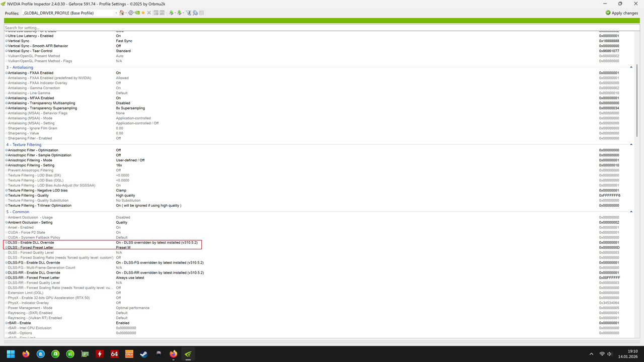
Task: Click the '8x Supersampling' value
Action: click(130, 108)
